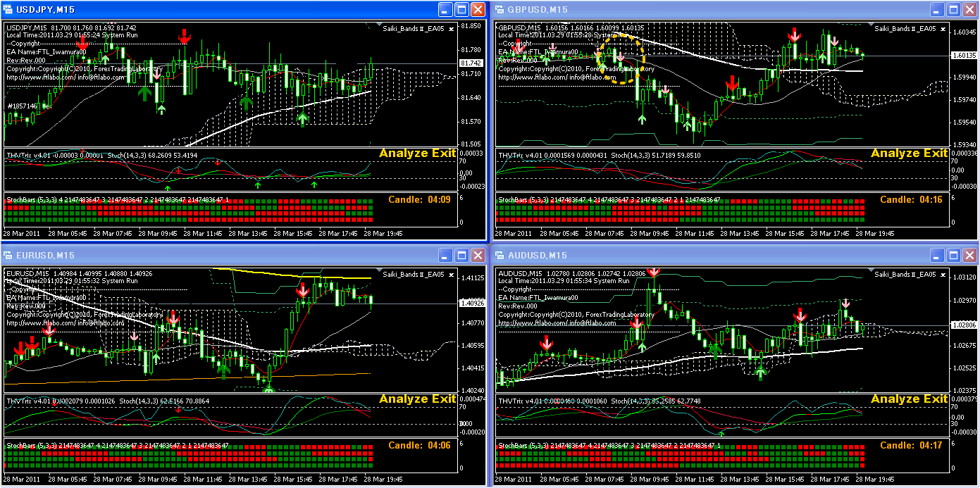
Task: Click "#1857146" order label in USDJPY chart
Action: coord(21,106)
